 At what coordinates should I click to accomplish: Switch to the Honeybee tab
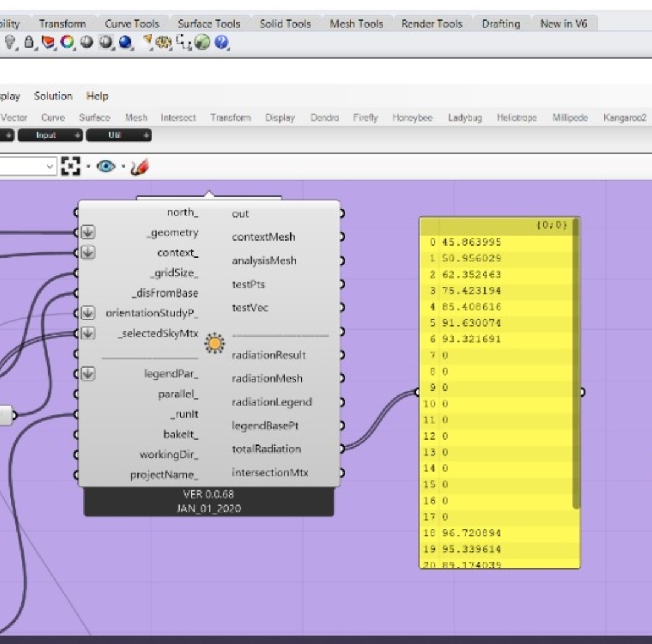(412, 118)
